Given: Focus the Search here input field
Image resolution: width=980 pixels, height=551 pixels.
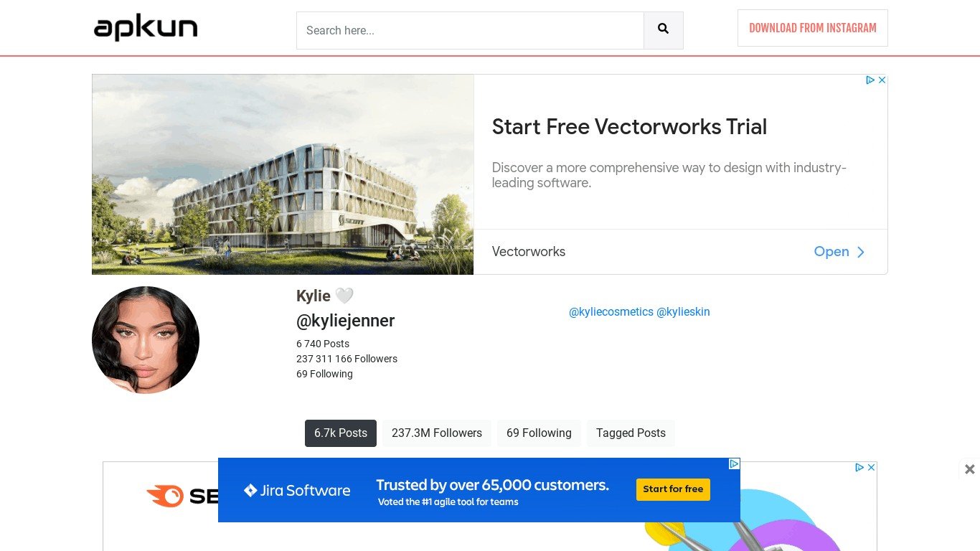Looking at the screenshot, I should point(470,30).
